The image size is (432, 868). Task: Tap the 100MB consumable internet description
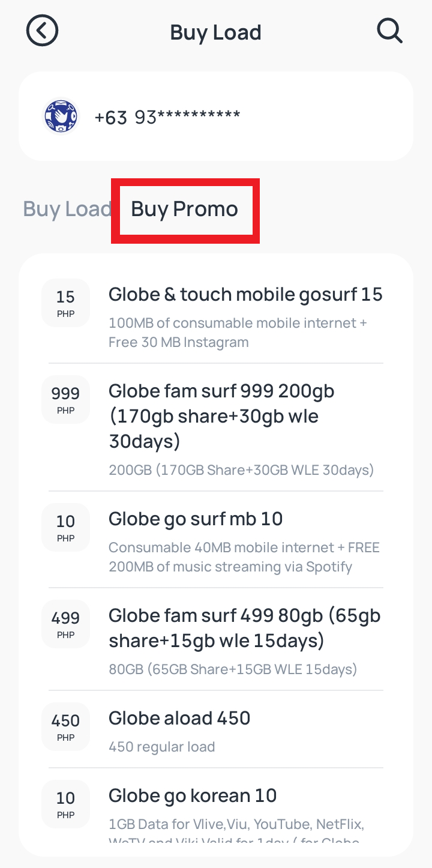[x=238, y=333]
